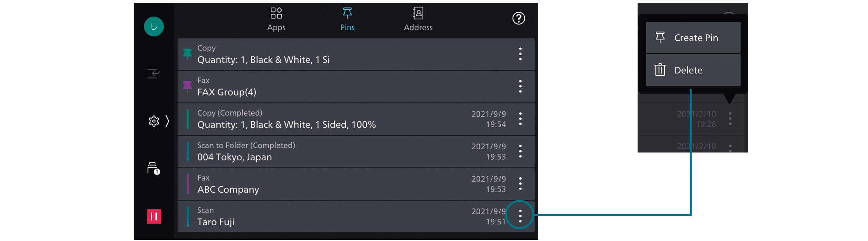Select Create Pin from popup menu
The width and height of the screenshot is (868, 241).
click(x=693, y=38)
